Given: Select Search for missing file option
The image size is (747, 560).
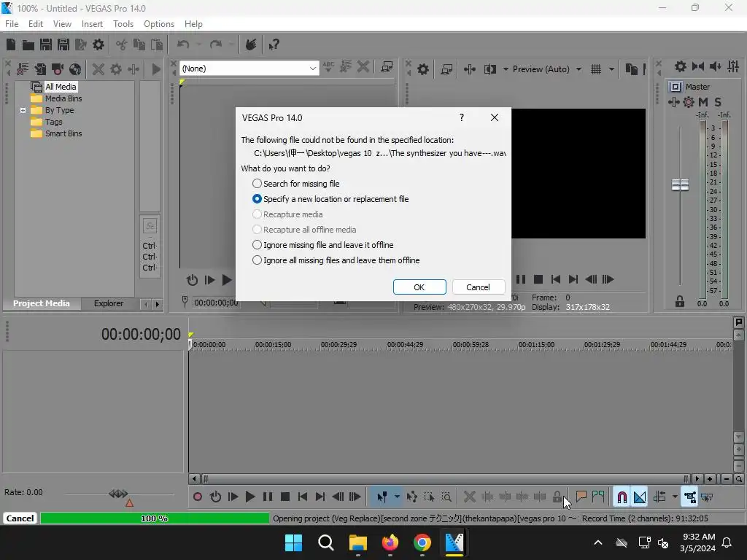Looking at the screenshot, I should click(296, 184).
